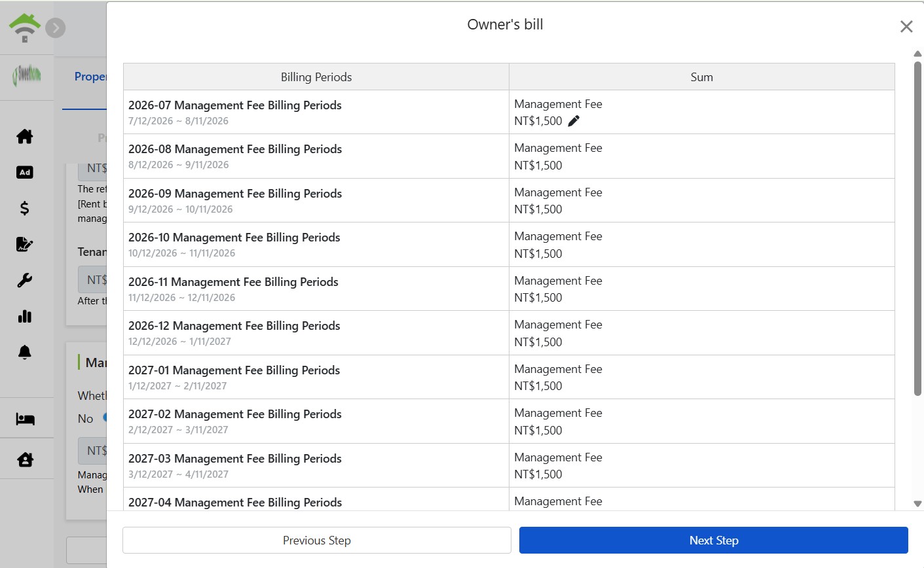Click the date range 9/12/2026 ~ 10/11/2026
The image size is (924, 568).
(181, 209)
